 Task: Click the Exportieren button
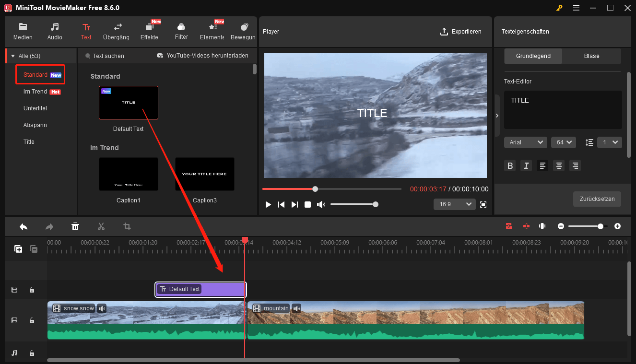coord(461,31)
